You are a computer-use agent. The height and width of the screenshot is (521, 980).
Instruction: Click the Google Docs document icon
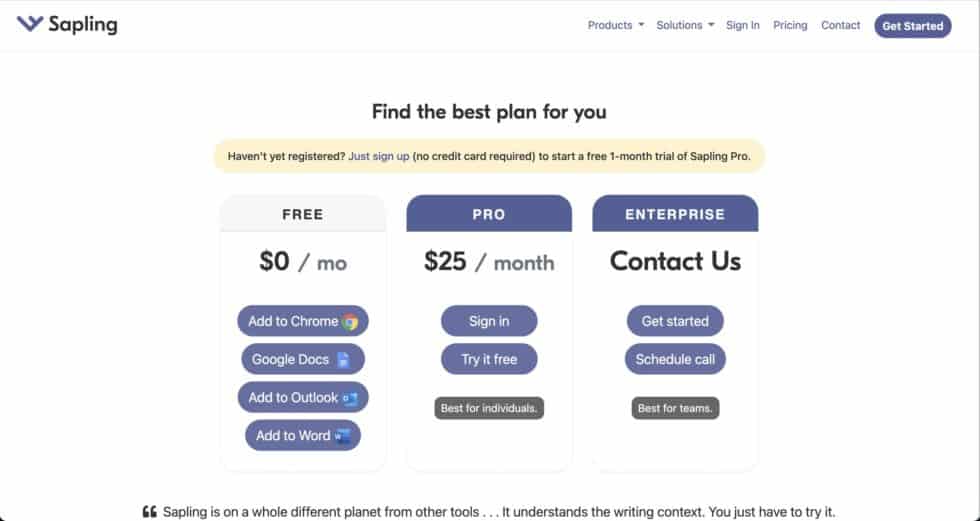[343, 360]
